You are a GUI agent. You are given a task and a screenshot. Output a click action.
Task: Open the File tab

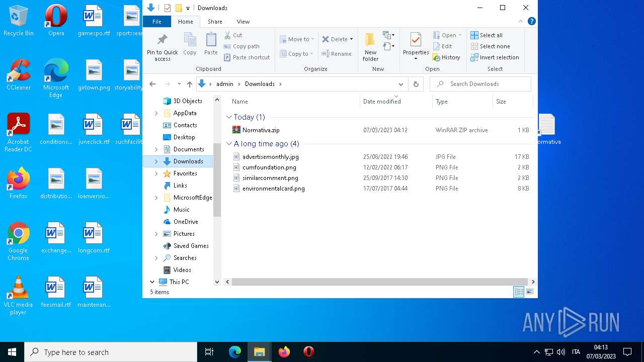[157, 22]
